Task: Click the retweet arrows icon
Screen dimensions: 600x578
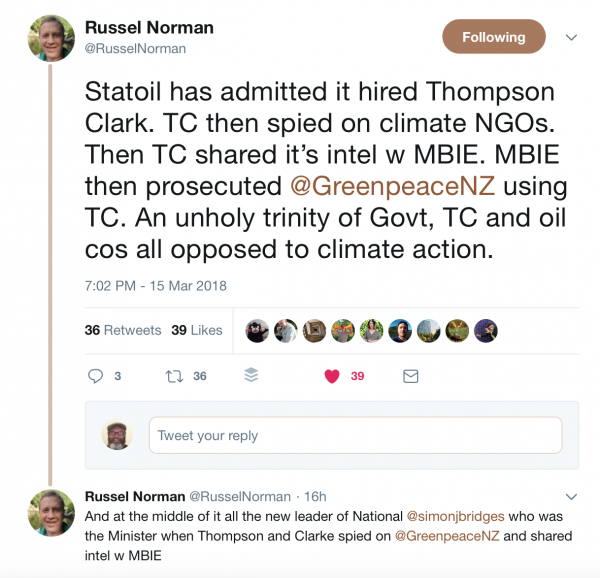Action: [x=174, y=376]
